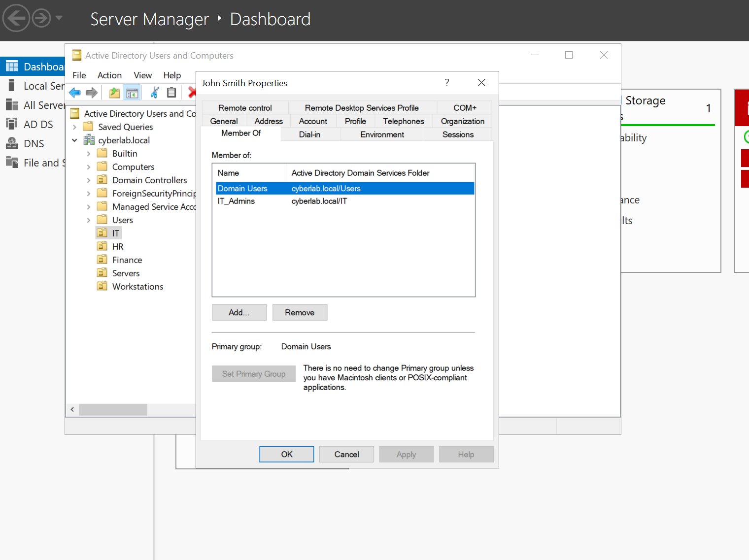This screenshot has width=749, height=560.
Task: Open Server Manager navigation history dropdown
Action: (x=59, y=18)
